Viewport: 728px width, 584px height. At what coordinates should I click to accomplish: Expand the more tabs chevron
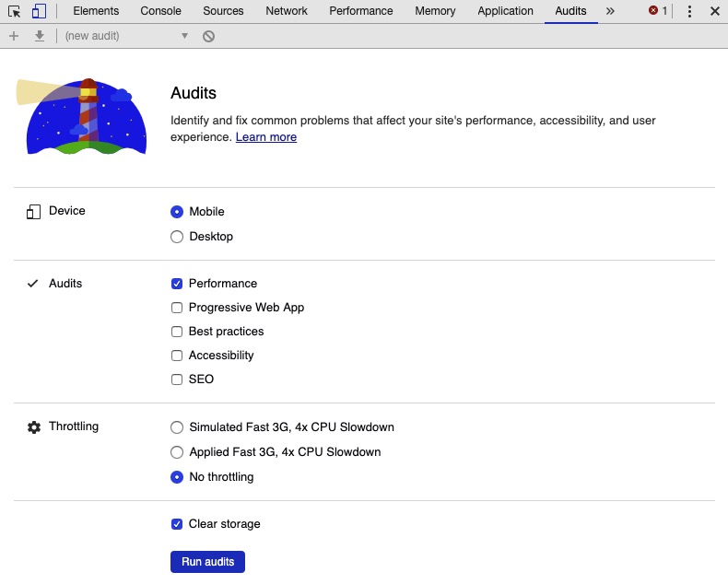click(x=610, y=11)
